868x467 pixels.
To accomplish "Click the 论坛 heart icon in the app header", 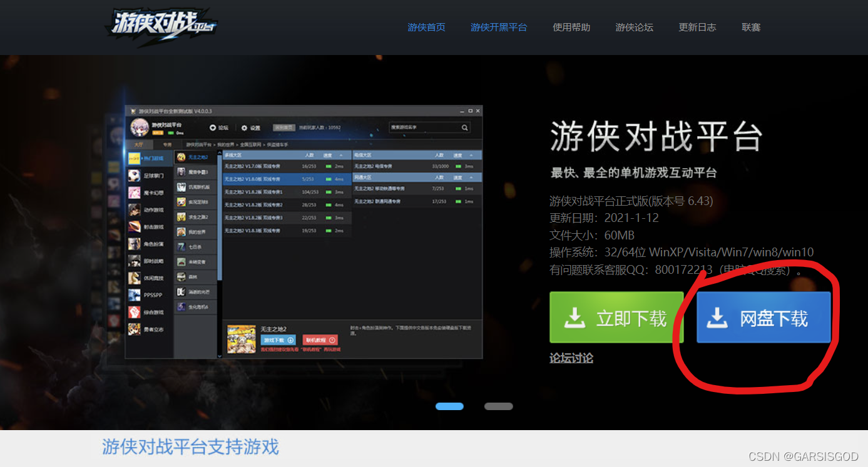I will coord(213,128).
